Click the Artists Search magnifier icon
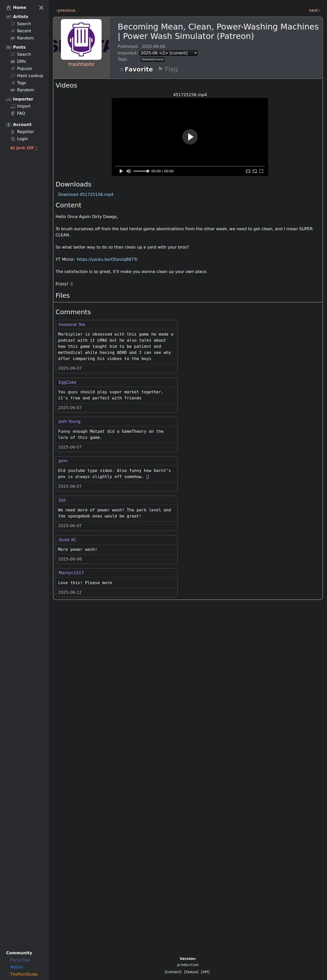327x980 pixels. click(13, 24)
